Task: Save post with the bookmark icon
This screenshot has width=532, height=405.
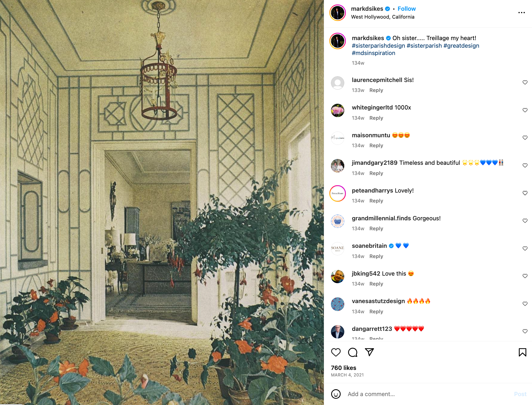Action: (522, 352)
